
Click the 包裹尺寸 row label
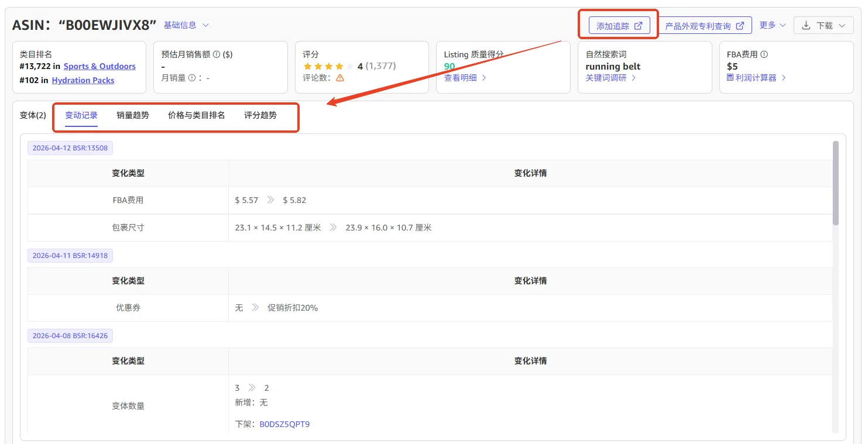(x=128, y=228)
